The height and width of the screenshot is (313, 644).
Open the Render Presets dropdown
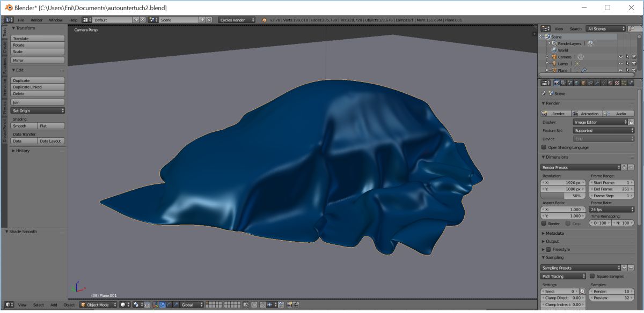tap(581, 167)
